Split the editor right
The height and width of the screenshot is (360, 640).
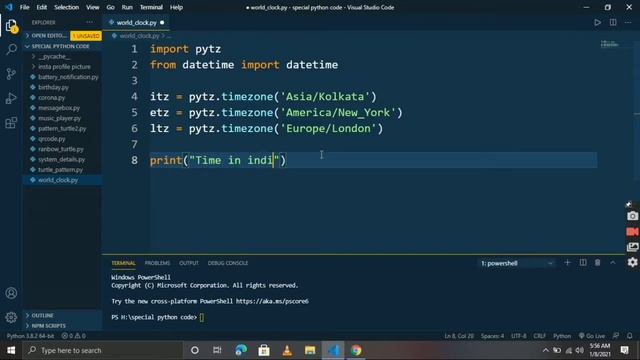613,22
